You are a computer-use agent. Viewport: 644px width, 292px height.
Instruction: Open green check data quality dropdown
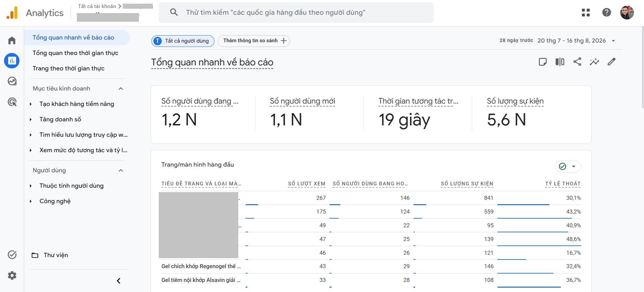point(568,166)
